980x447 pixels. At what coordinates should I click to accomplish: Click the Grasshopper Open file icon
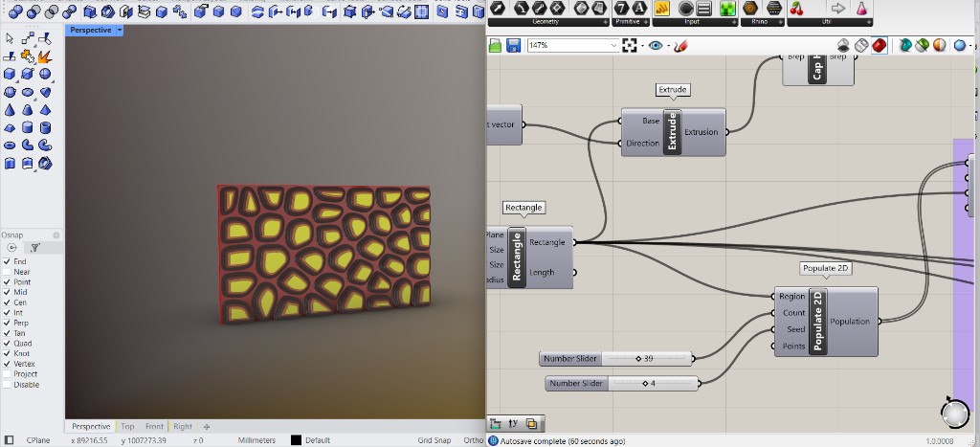(495, 45)
